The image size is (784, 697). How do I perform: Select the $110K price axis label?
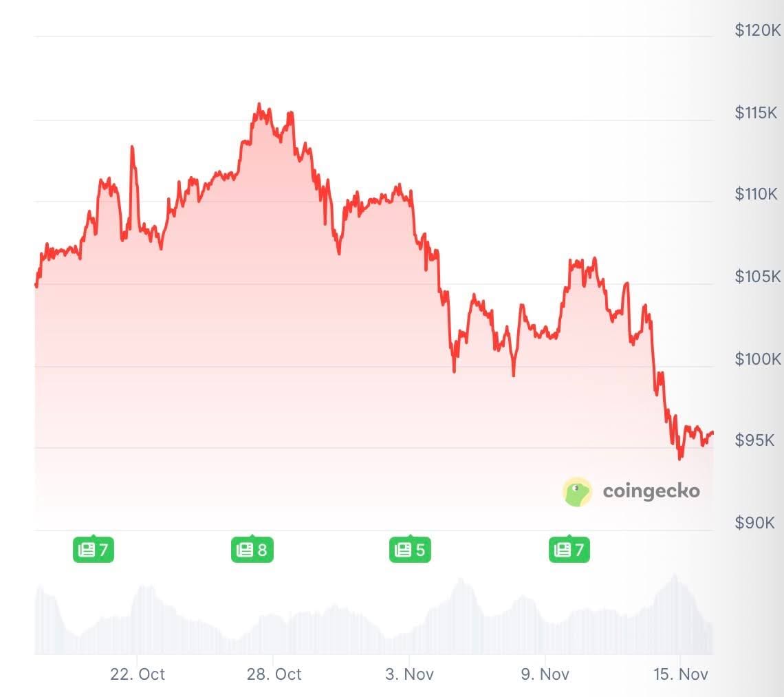point(758,194)
